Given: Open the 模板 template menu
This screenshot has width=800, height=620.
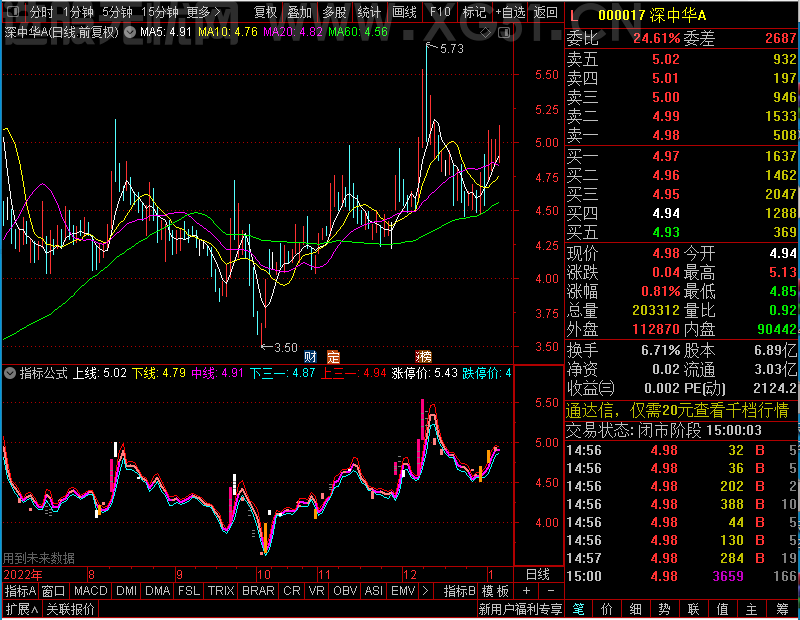Looking at the screenshot, I should (495, 591).
